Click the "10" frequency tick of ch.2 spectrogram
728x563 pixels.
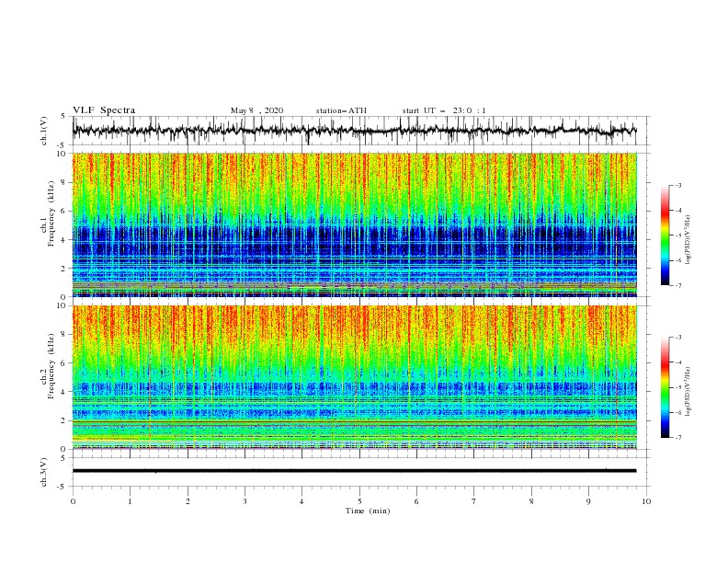(62, 305)
